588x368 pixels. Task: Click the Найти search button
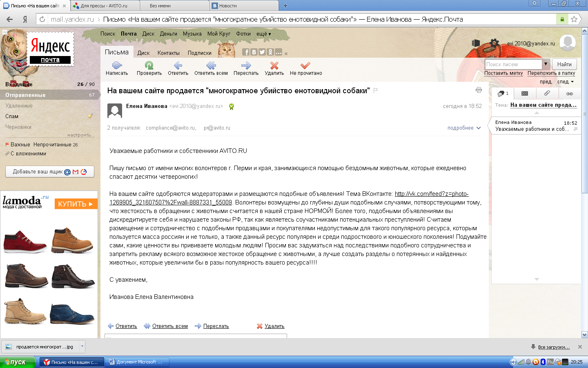(564, 64)
